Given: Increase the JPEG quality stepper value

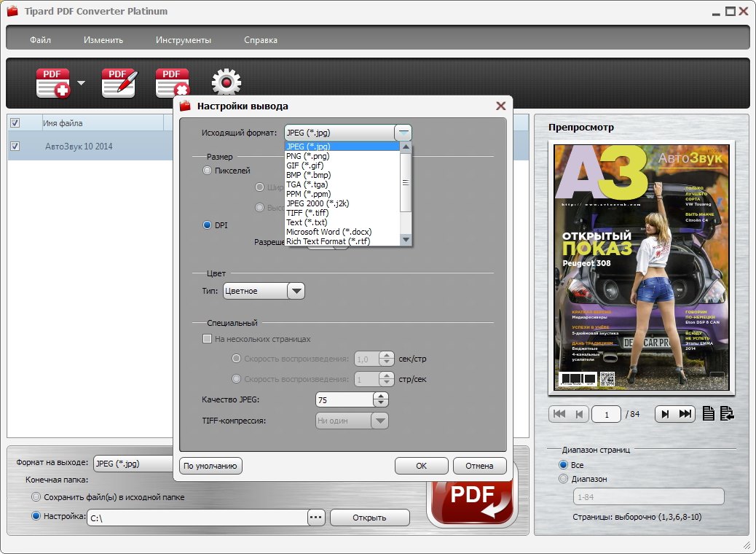Looking at the screenshot, I should pos(381,397).
